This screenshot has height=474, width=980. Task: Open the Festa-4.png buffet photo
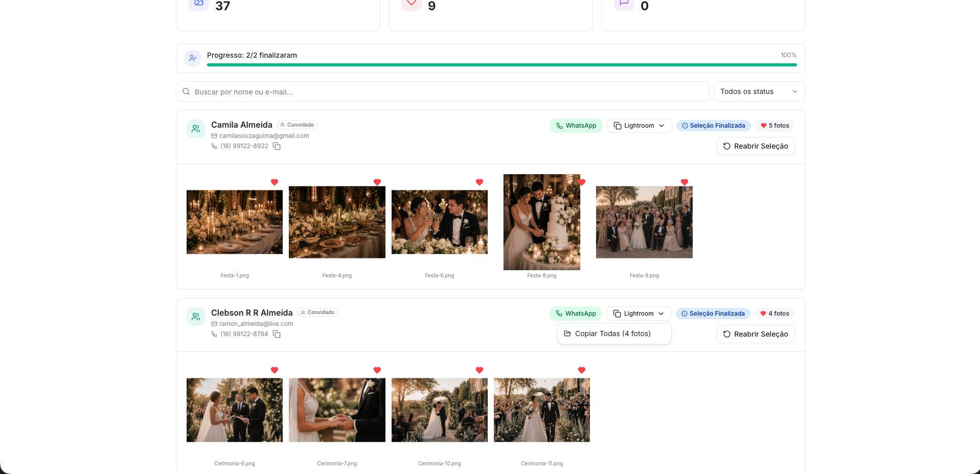(337, 222)
